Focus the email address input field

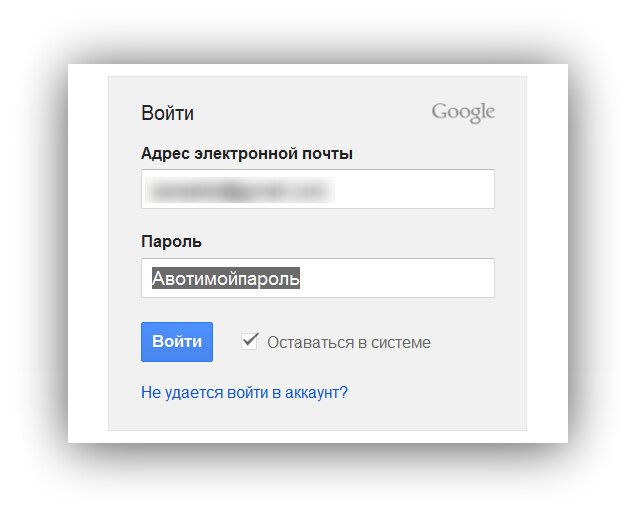pos(318,189)
